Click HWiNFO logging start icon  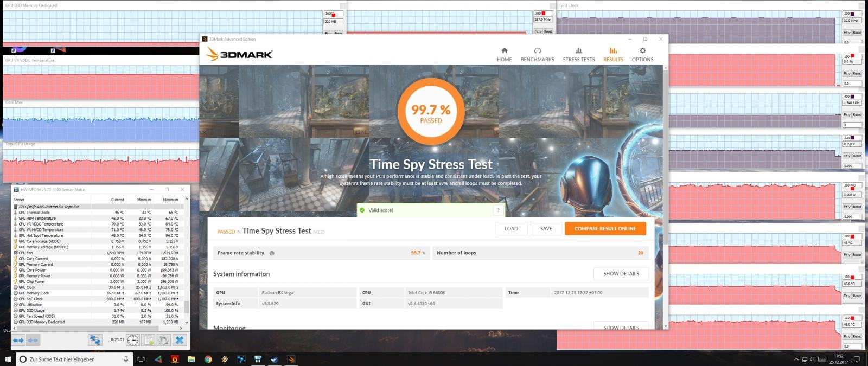coord(148,340)
